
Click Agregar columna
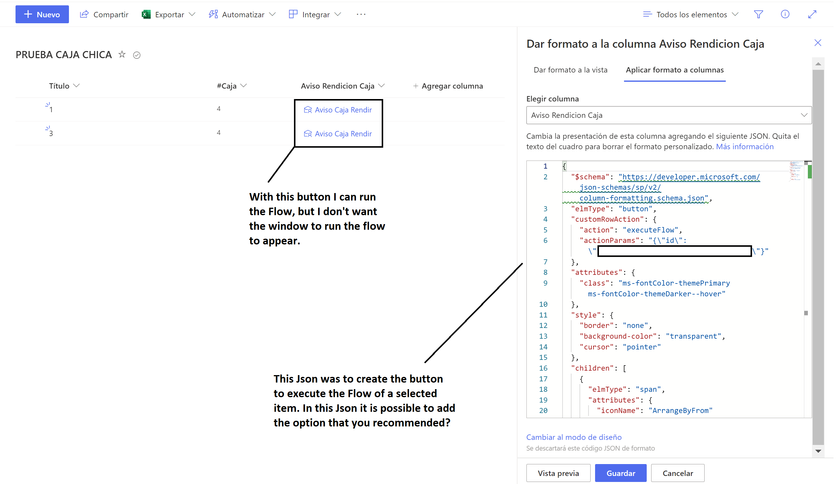[x=448, y=85]
